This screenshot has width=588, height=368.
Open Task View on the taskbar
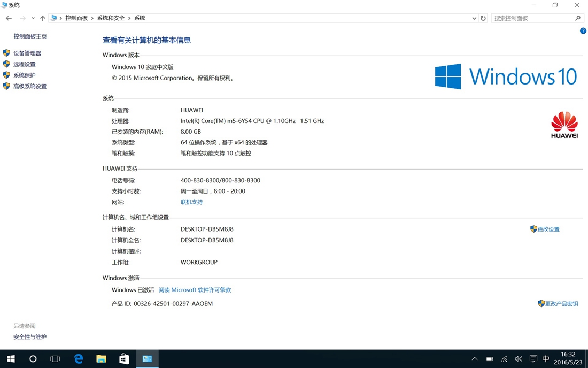[x=55, y=359]
